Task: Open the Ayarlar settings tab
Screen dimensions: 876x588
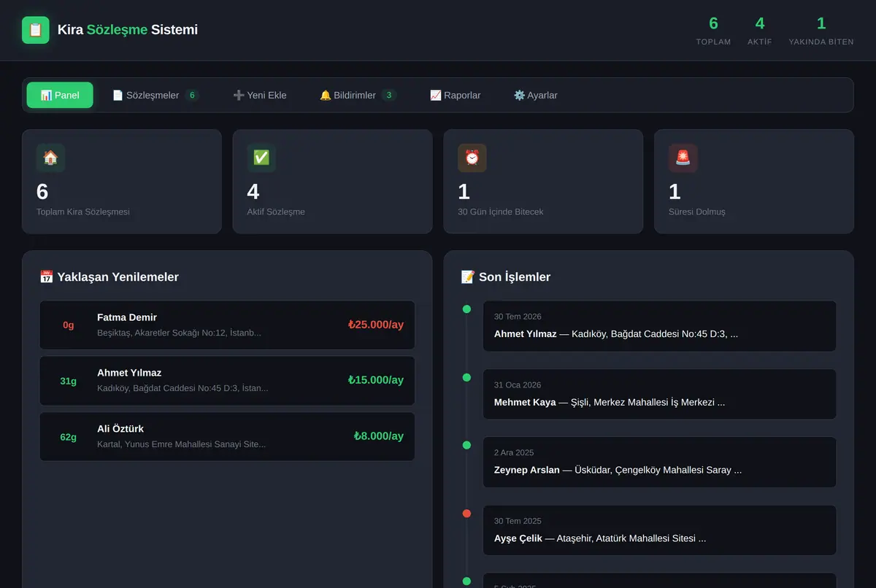Action: [536, 95]
